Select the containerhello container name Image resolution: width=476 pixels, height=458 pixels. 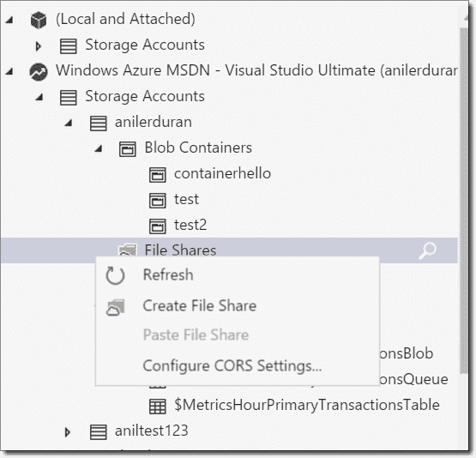pos(222,173)
